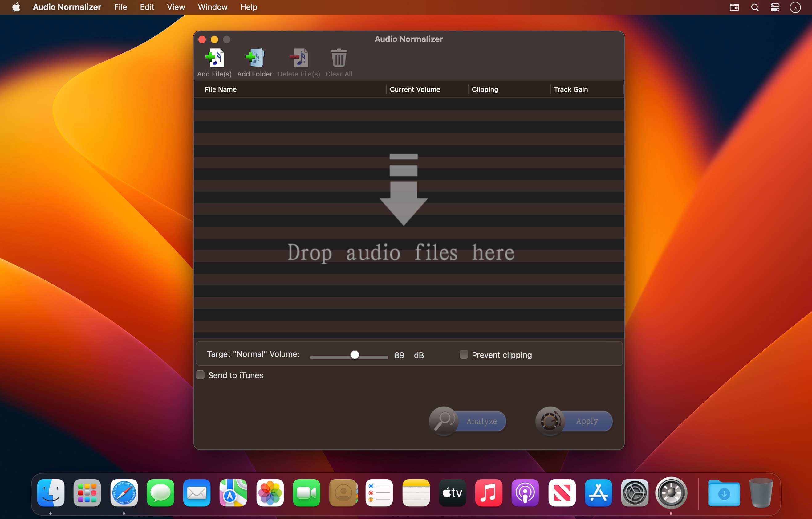The image size is (812, 519).
Task: Open the Apple menu
Action: pyautogui.click(x=16, y=7)
